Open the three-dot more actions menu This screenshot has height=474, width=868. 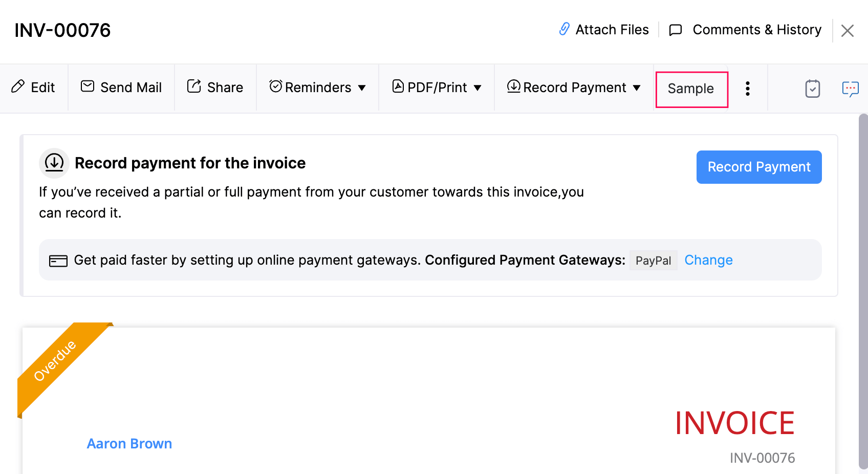[747, 89]
